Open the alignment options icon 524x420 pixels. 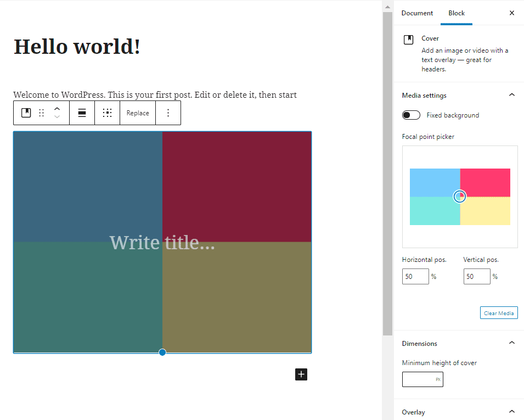coord(82,113)
